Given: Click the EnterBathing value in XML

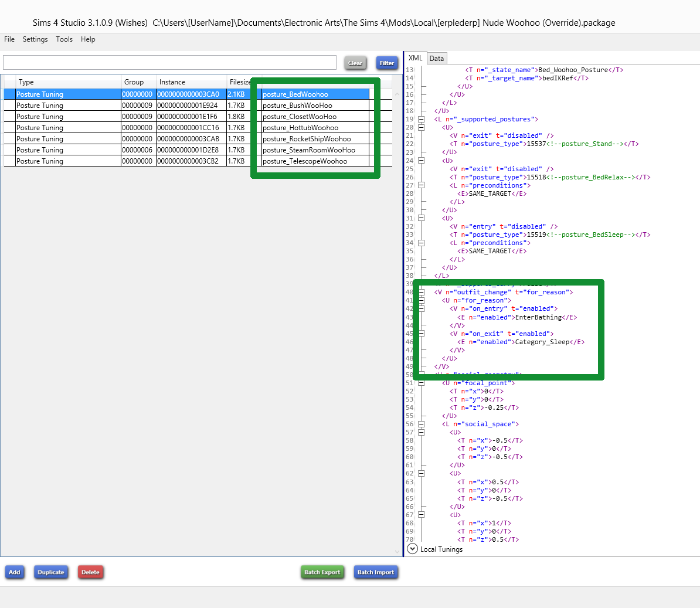Looking at the screenshot, I should coord(538,317).
